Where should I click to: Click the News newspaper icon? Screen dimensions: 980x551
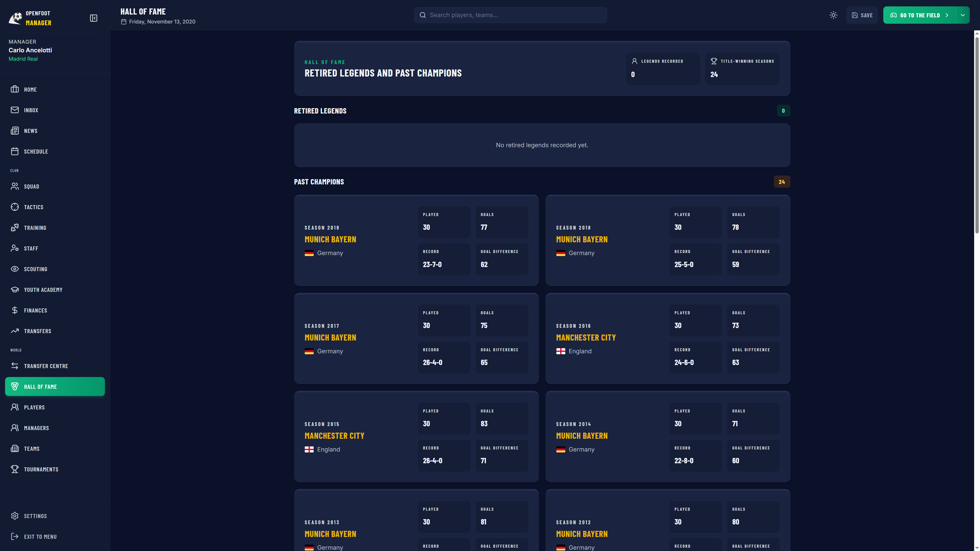[15, 131]
